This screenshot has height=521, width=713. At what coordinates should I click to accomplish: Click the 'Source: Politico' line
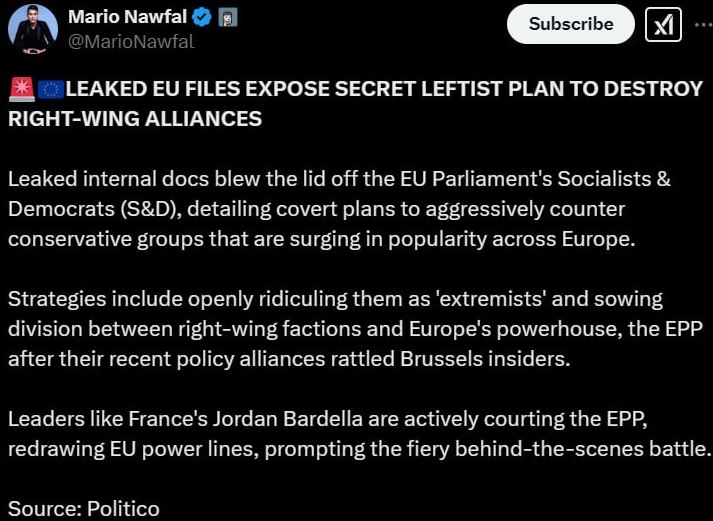click(x=84, y=508)
